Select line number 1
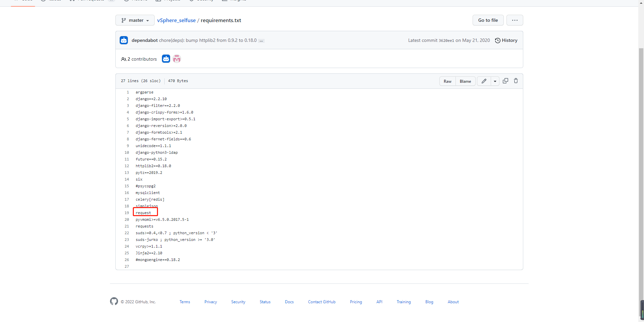The width and height of the screenshot is (644, 322). (128, 92)
